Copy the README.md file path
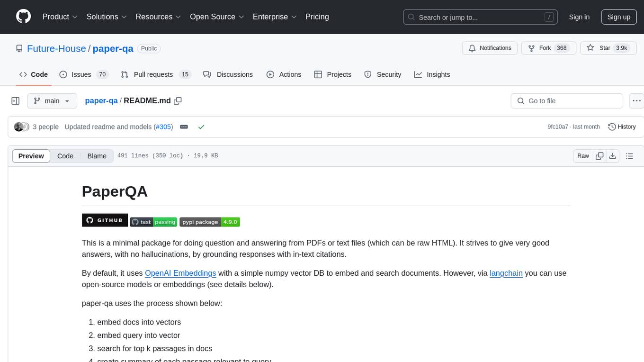The height and width of the screenshot is (362, 644). 178,101
